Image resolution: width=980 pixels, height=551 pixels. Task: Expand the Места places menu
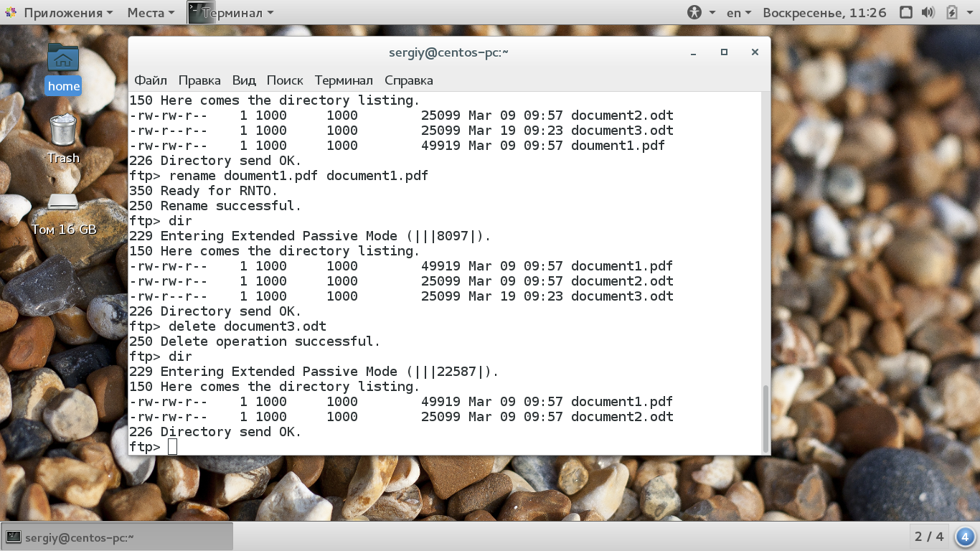(151, 13)
